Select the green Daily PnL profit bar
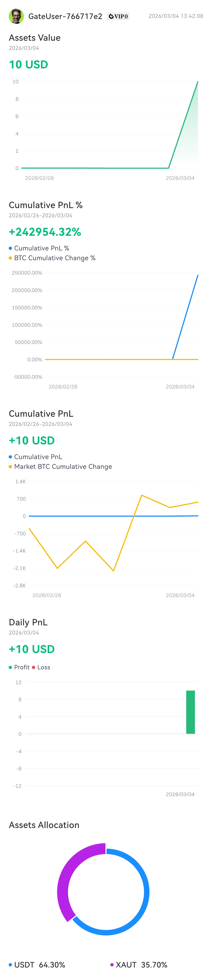This screenshot has width=212, height=980. 190,712
